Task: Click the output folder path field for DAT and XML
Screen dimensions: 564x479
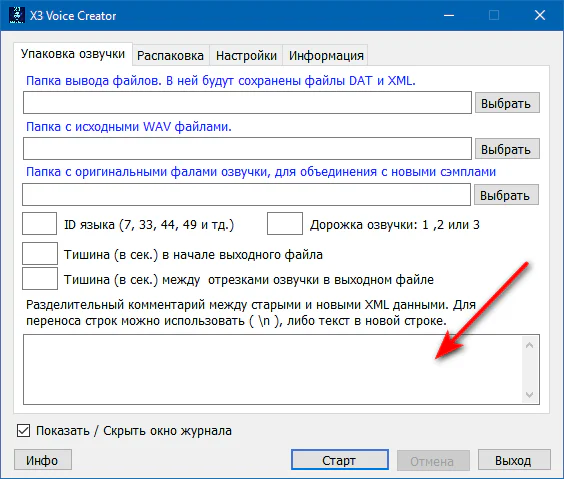Action: coord(247,102)
